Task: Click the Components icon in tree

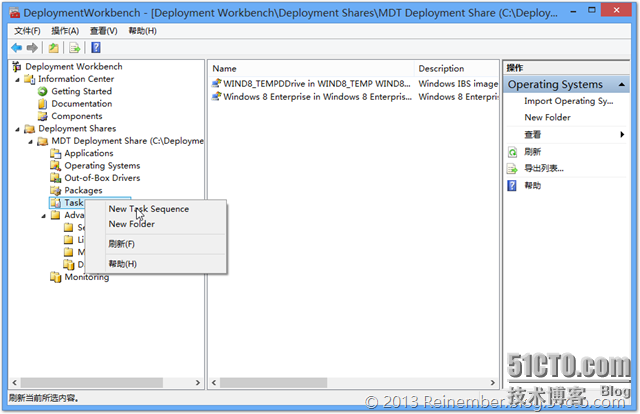Action: [x=42, y=116]
